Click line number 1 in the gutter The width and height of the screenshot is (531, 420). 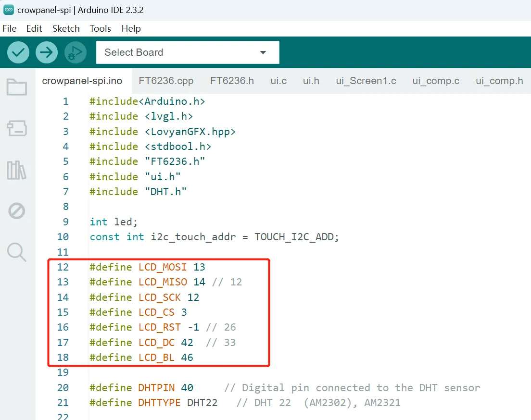tap(66, 101)
